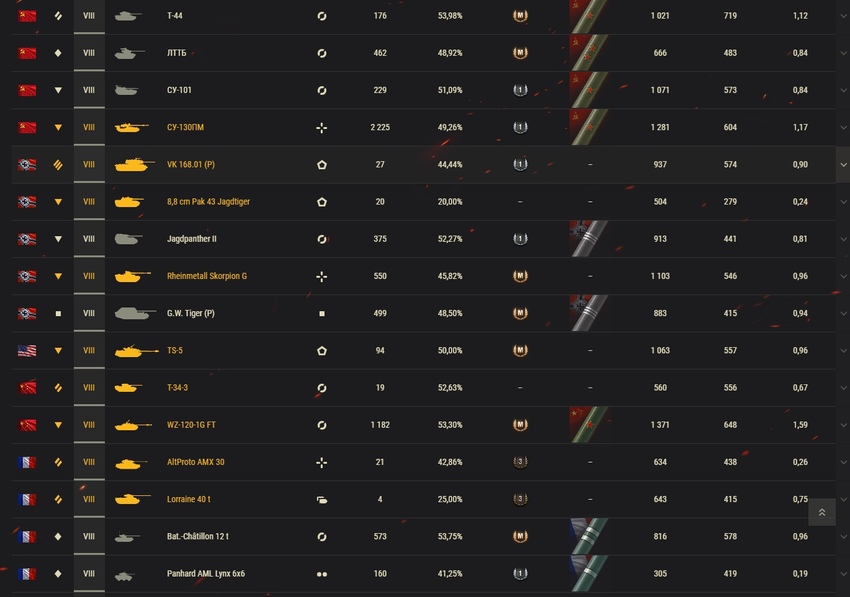Expand the T-44 row with its chevron

tap(843, 16)
